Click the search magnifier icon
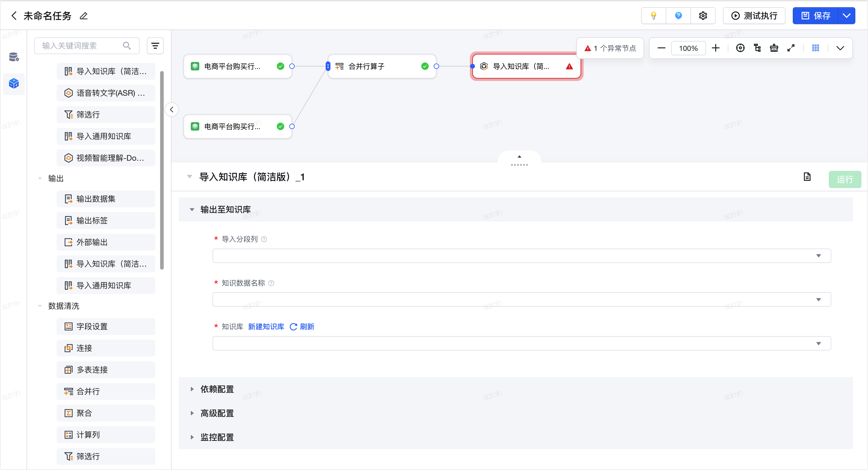 [127, 45]
